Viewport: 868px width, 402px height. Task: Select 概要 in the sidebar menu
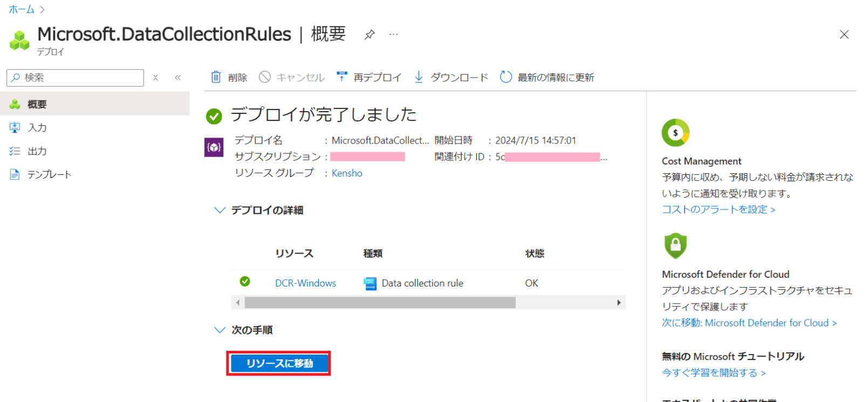95,104
